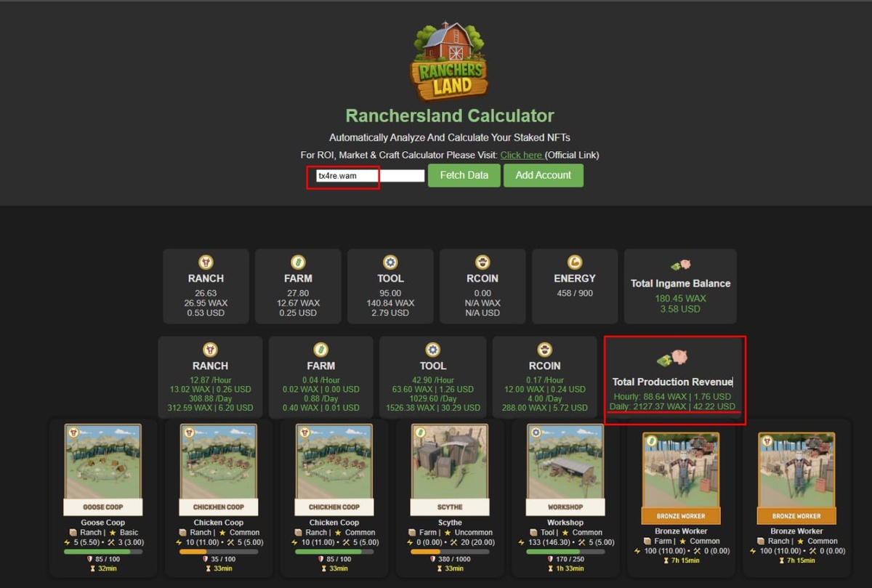Click the Goose Coop '32min' timer
The width and height of the screenshot is (872, 588).
click(x=102, y=568)
